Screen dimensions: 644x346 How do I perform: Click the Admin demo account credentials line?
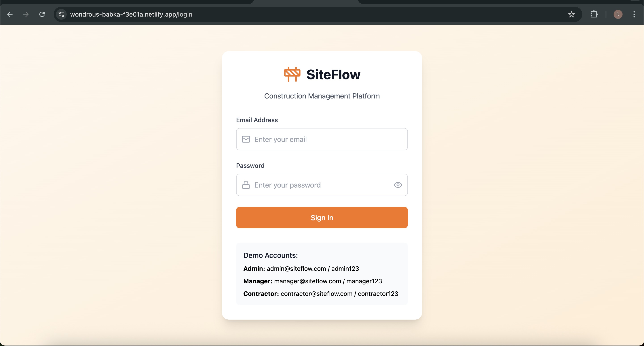(301, 268)
